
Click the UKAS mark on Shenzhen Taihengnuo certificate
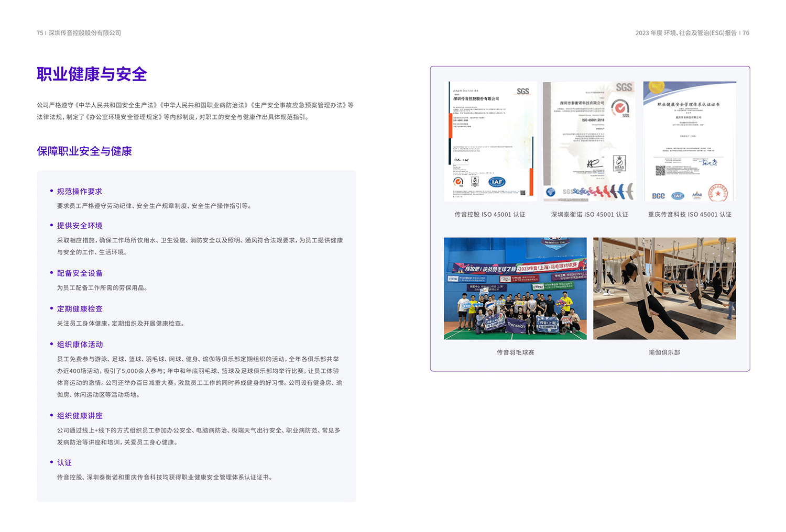[619, 163]
